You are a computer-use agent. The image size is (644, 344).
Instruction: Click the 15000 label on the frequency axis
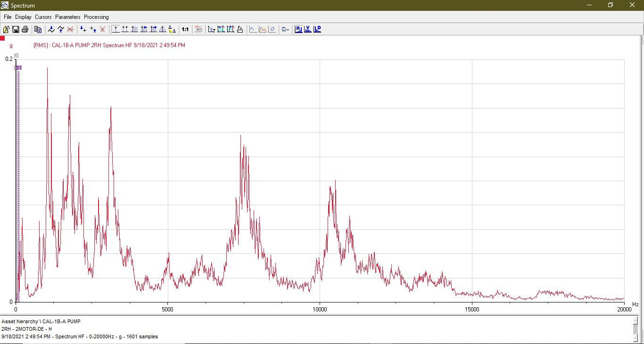pyautogui.click(x=472, y=310)
